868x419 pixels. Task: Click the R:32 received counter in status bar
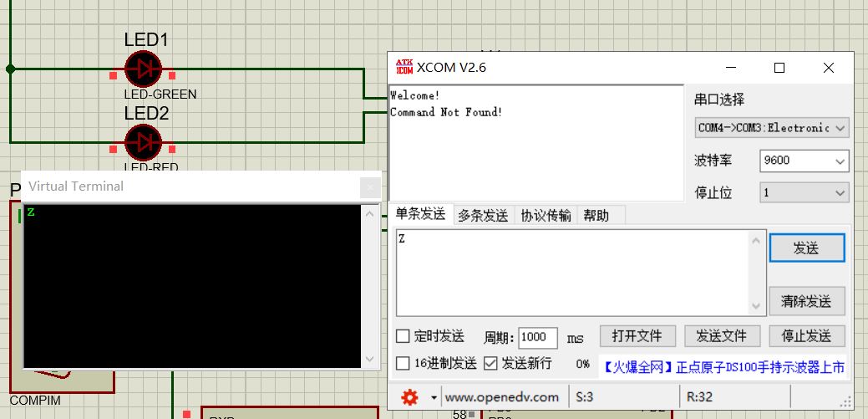699,396
